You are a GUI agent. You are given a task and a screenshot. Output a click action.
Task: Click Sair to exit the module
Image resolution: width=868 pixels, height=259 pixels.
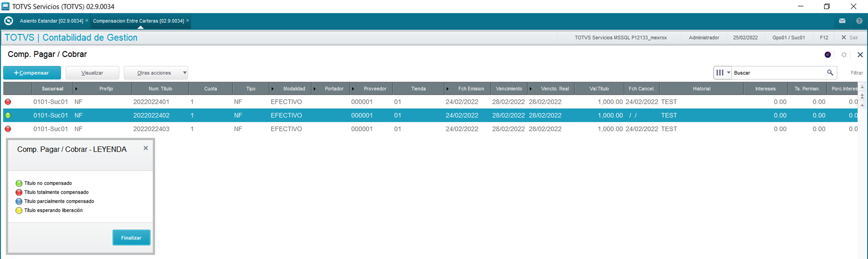click(849, 38)
